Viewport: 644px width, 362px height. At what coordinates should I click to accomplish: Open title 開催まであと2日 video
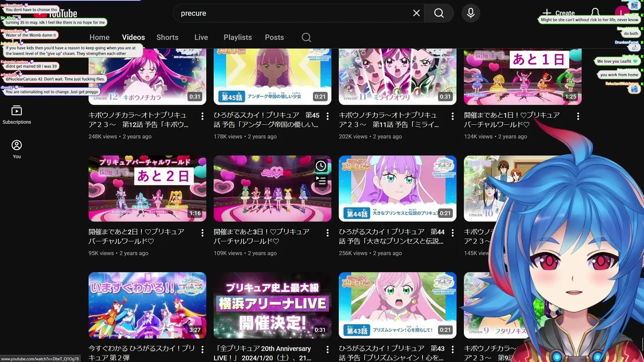[x=136, y=236]
